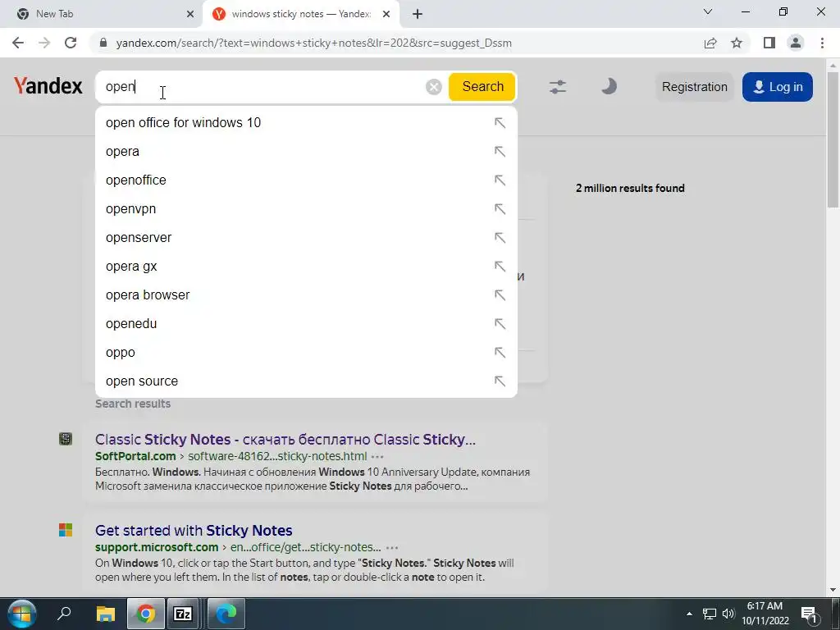This screenshot has width=840, height=630.
Task: Click fill arrow beside 'opera browser' suggestion
Action: point(500,295)
